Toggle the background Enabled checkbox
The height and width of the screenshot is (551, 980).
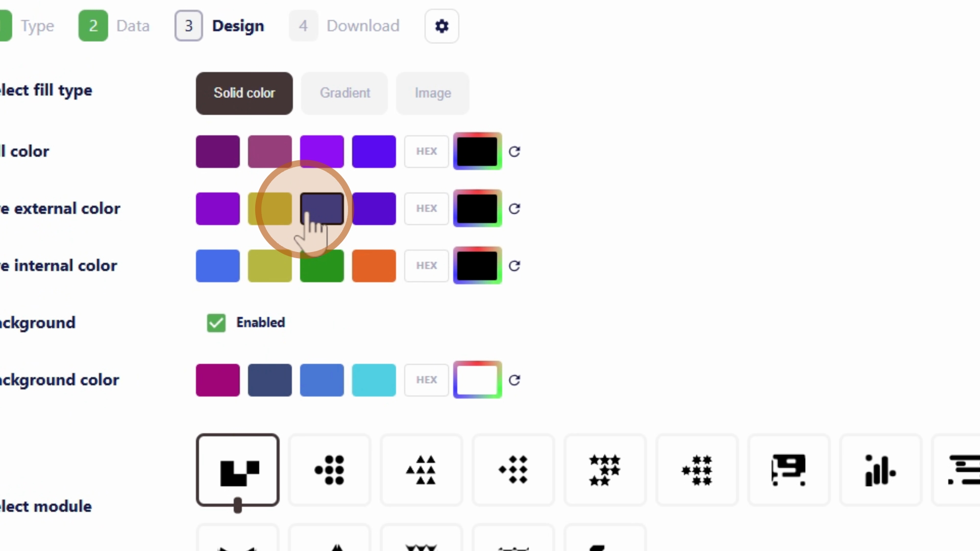[216, 323]
